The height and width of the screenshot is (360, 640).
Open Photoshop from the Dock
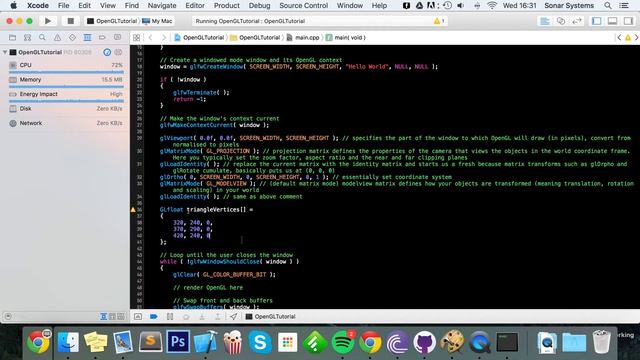coord(178,341)
